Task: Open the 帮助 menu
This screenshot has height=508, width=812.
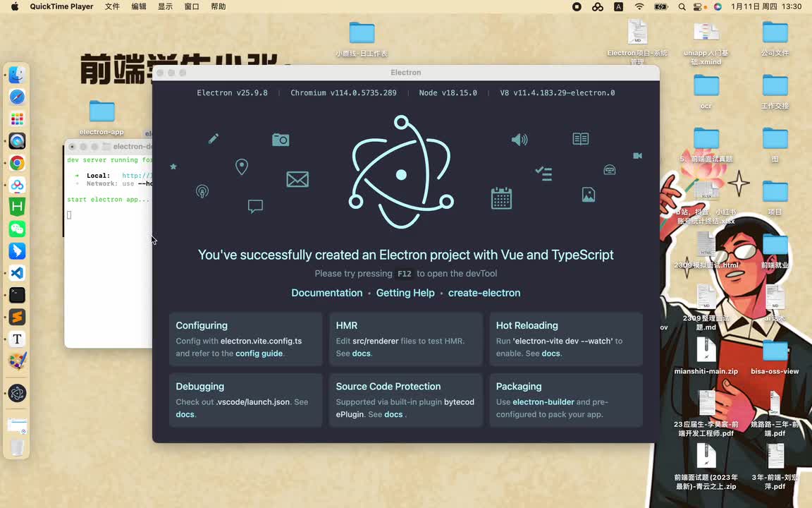Action: 219,7
